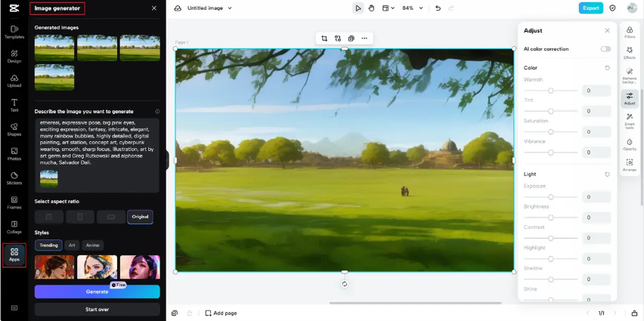
Task: Click the shield privacy icon
Action: coord(612,8)
